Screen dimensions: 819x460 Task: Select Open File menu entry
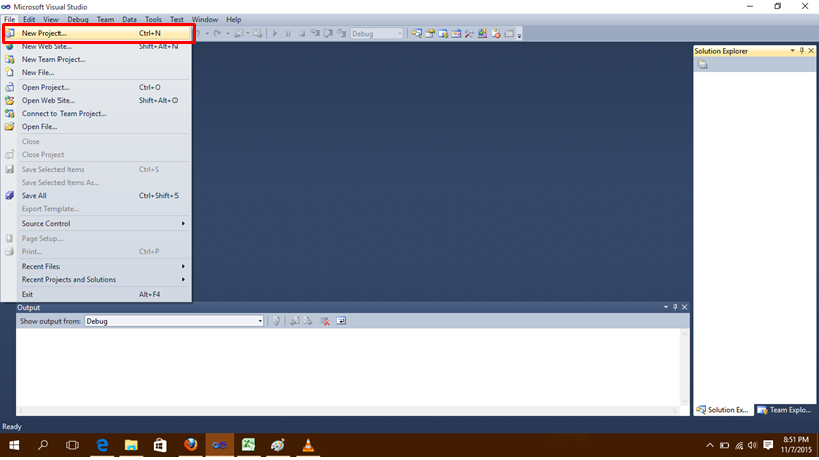tap(97, 126)
